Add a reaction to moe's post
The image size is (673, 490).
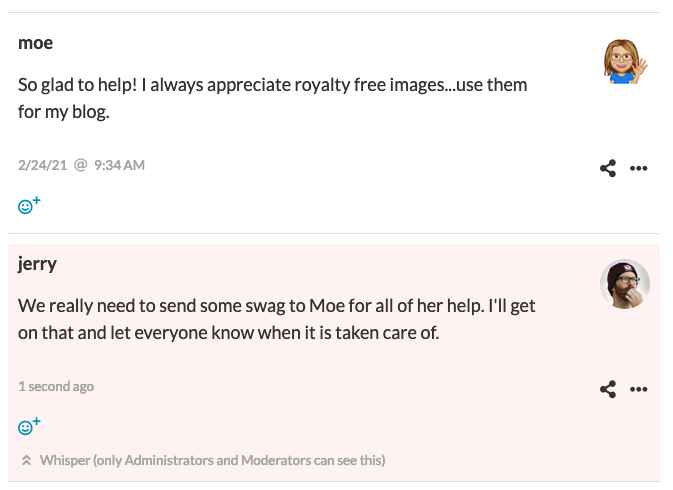click(29, 206)
